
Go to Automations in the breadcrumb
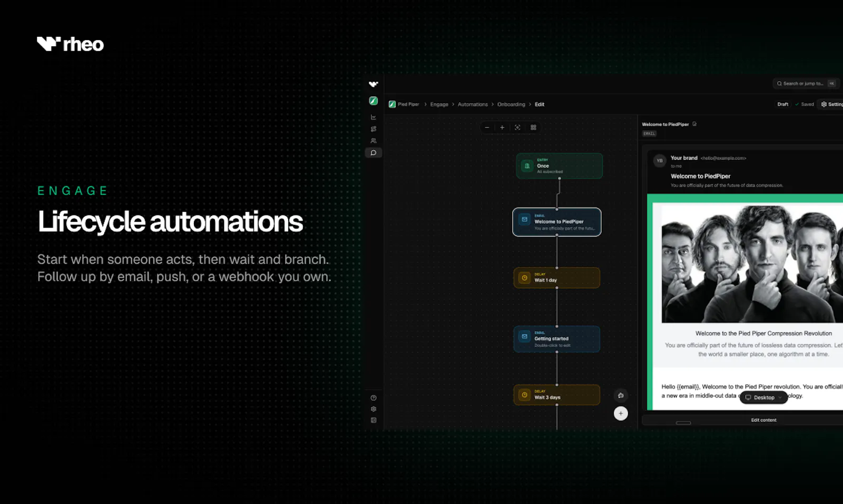(473, 104)
